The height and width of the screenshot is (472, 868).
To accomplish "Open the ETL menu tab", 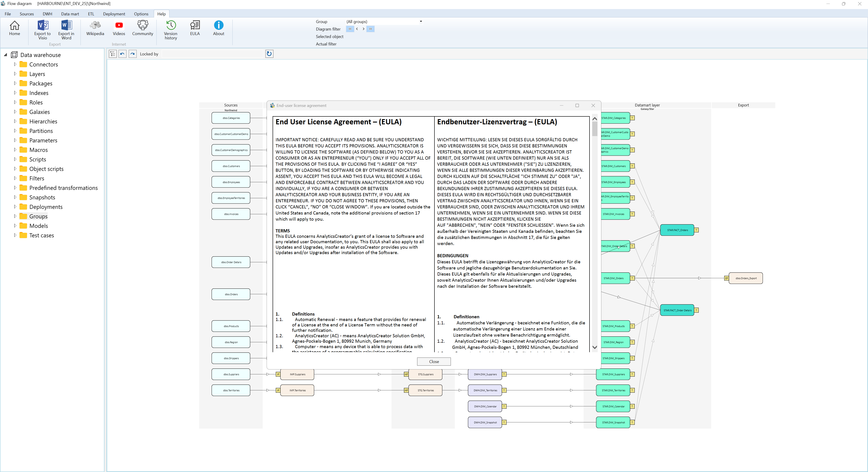I will pos(91,14).
